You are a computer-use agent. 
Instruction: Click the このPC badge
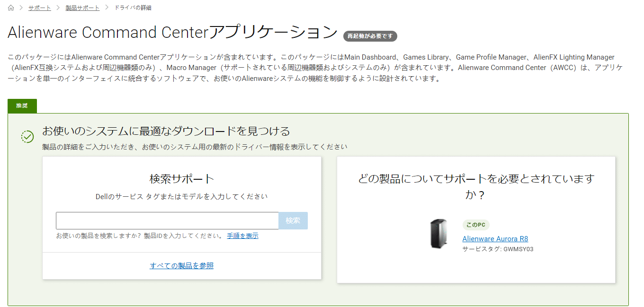coord(476,225)
